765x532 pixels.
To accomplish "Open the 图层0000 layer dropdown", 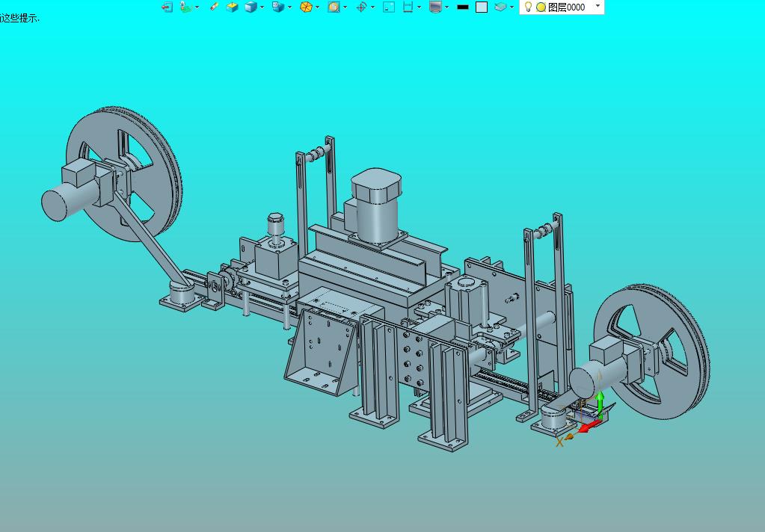I will click(597, 6).
